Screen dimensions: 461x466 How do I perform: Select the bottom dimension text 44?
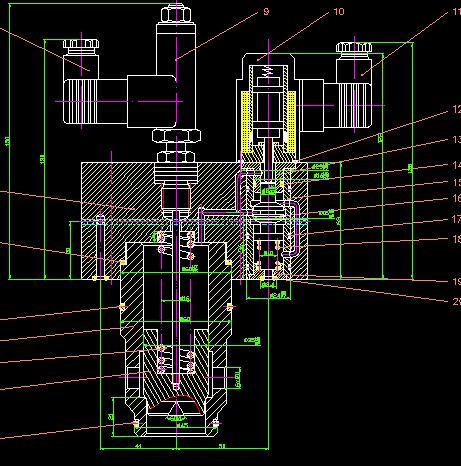point(138,446)
